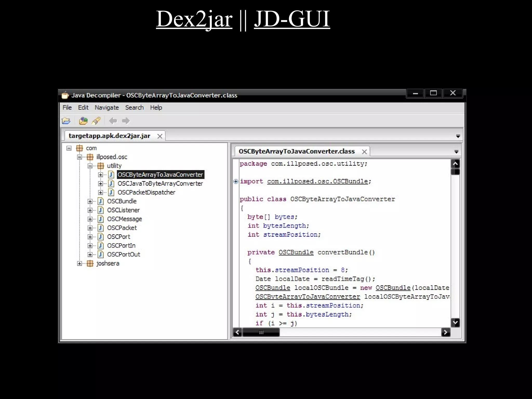Image resolution: width=532 pixels, height=399 pixels.
Task: Expand the OSCPortOut tree node
Action: [x=90, y=255]
